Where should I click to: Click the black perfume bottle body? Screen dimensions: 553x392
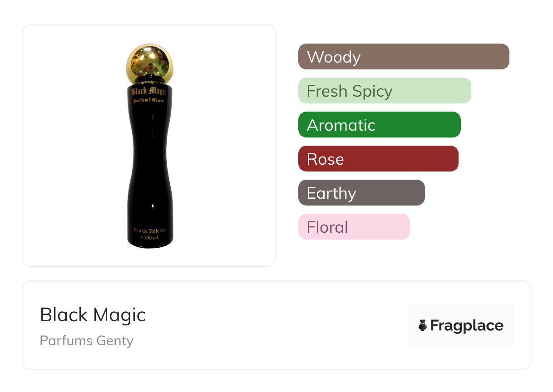(150, 172)
